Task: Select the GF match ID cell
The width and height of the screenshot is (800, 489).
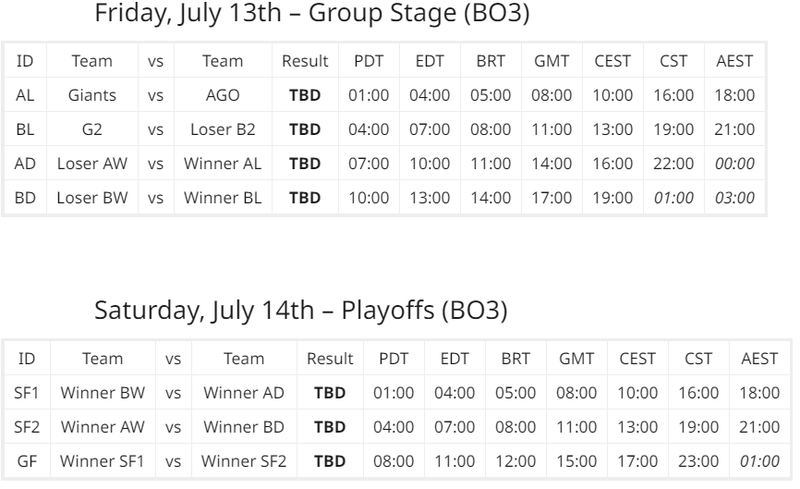Action: pyautogui.click(x=27, y=461)
